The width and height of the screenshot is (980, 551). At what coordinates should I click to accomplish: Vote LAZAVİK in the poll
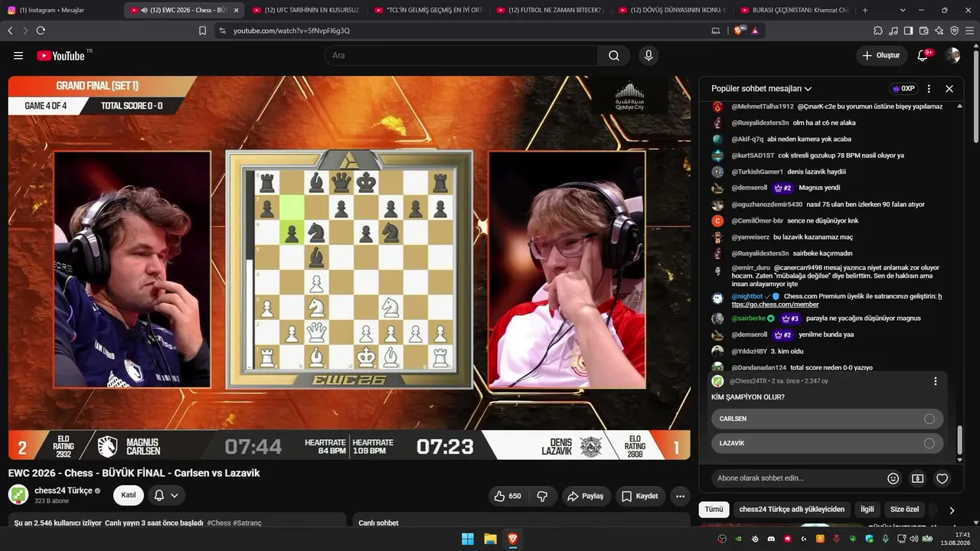click(827, 443)
